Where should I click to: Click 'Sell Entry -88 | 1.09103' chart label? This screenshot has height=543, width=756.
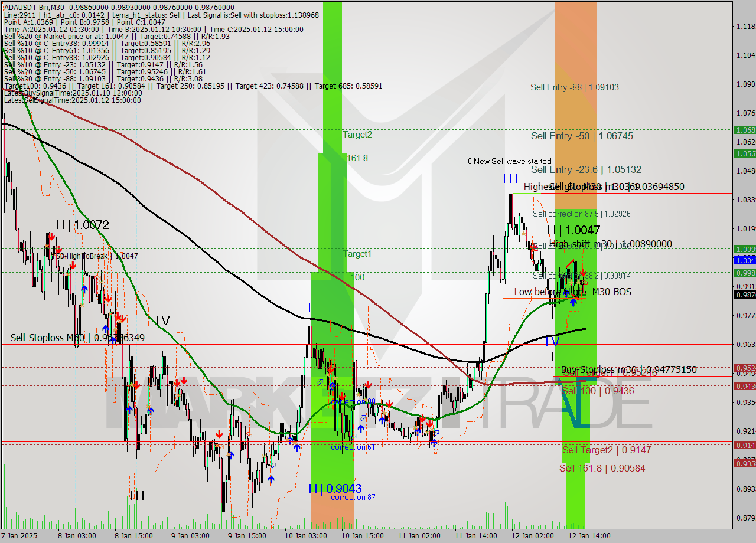(x=575, y=87)
